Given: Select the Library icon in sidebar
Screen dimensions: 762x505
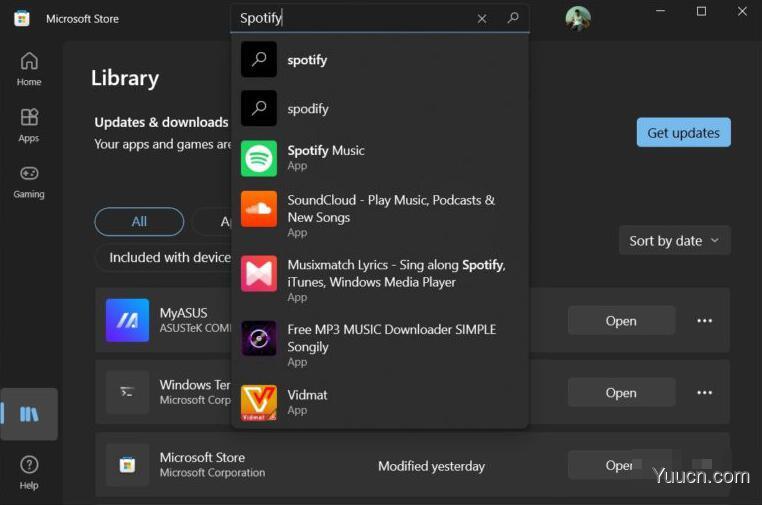Looking at the screenshot, I should 29,414.
